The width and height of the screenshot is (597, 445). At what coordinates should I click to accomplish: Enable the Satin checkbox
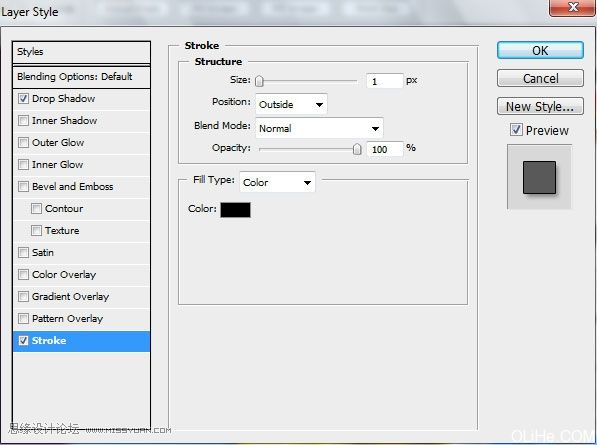coord(23,253)
